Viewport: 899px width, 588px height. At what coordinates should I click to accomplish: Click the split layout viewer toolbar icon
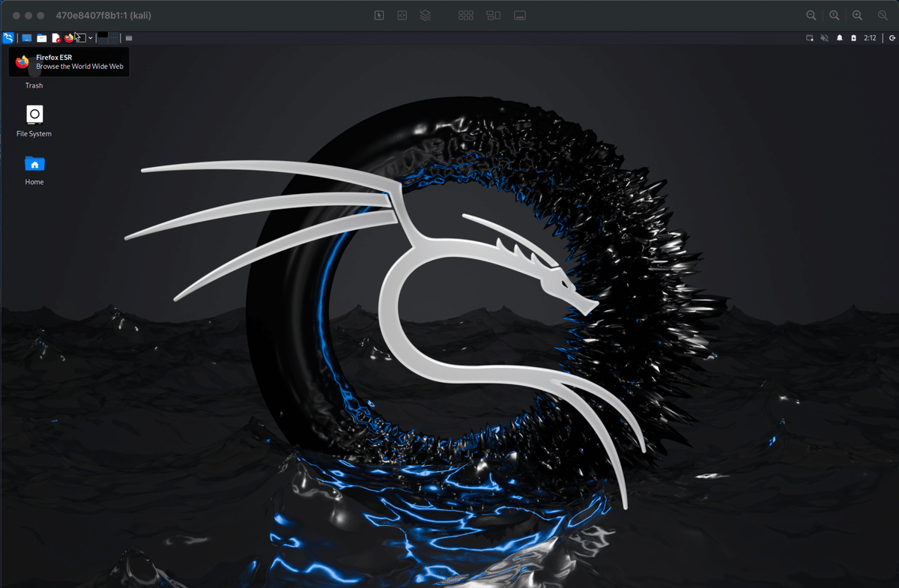(x=493, y=15)
